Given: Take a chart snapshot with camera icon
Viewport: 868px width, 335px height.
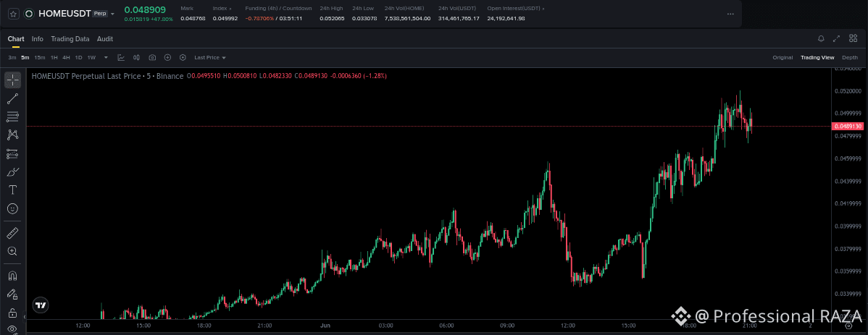Looking at the screenshot, I should [152, 57].
